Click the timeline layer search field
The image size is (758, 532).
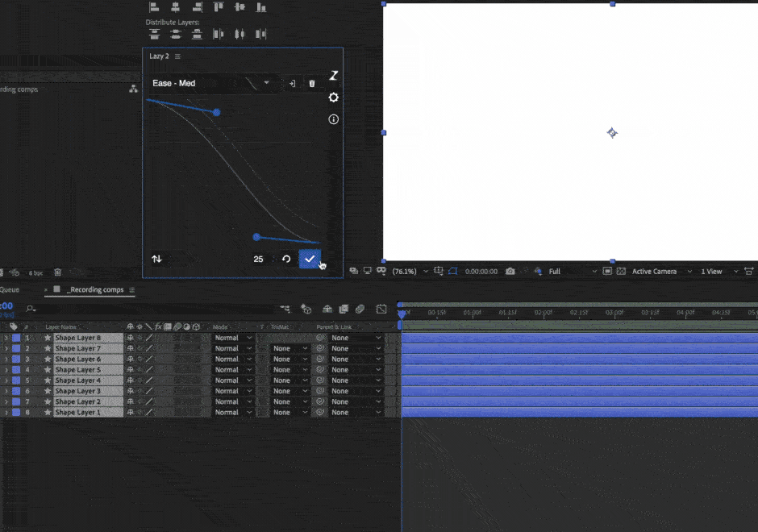(x=150, y=308)
